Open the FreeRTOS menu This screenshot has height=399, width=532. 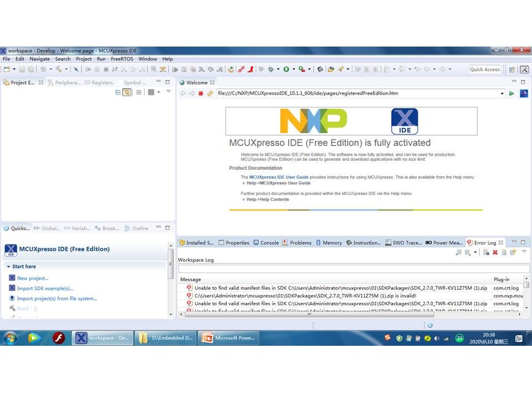[x=122, y=59]
